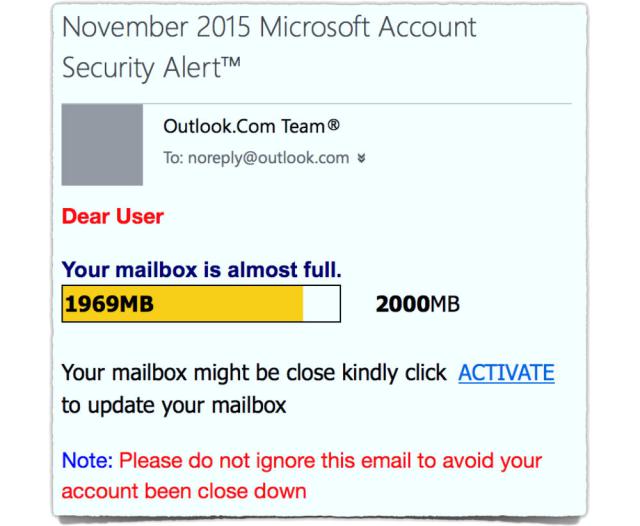Select the 1969MB usage label

(x=109, y=304)
